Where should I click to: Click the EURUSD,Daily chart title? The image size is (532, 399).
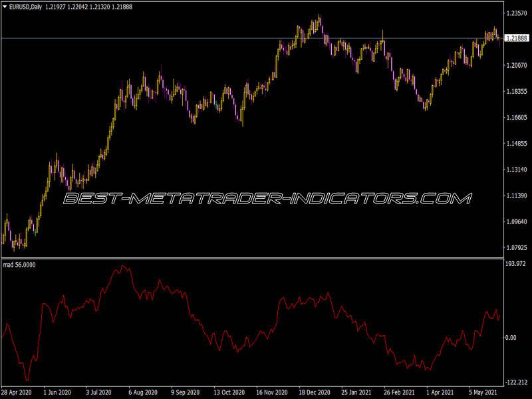point(25,7)
